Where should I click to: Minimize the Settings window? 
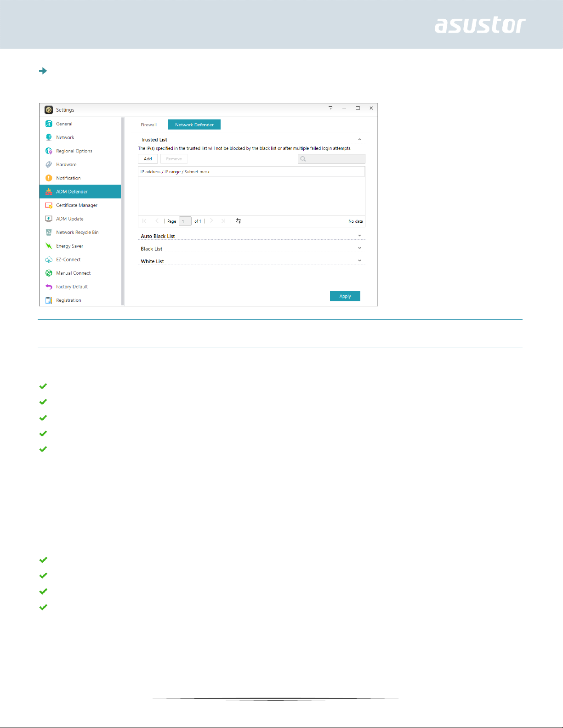[344, 108]
